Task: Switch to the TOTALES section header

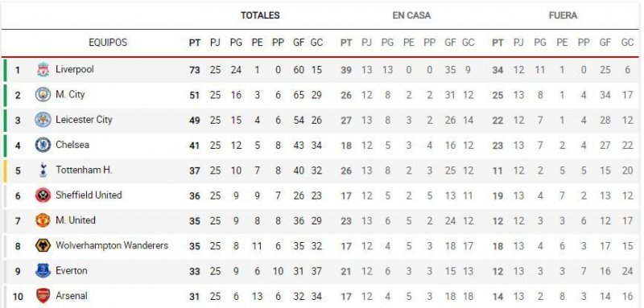Action: 260,15
